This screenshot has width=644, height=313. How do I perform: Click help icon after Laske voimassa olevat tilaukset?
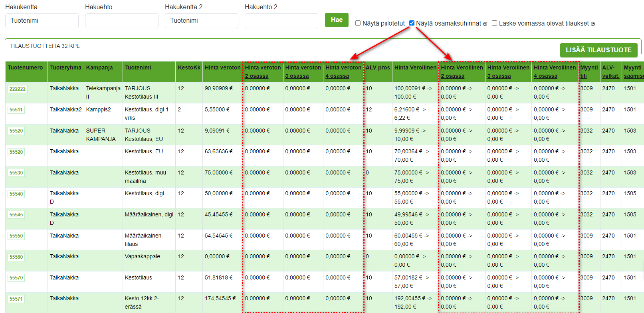593,24
